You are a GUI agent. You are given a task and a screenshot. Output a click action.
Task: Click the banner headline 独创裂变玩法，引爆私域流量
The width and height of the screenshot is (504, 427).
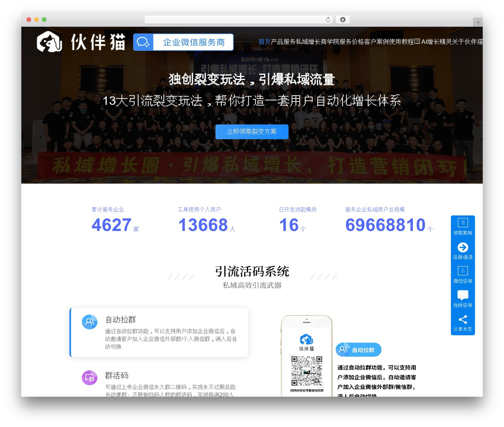[252, 79]
